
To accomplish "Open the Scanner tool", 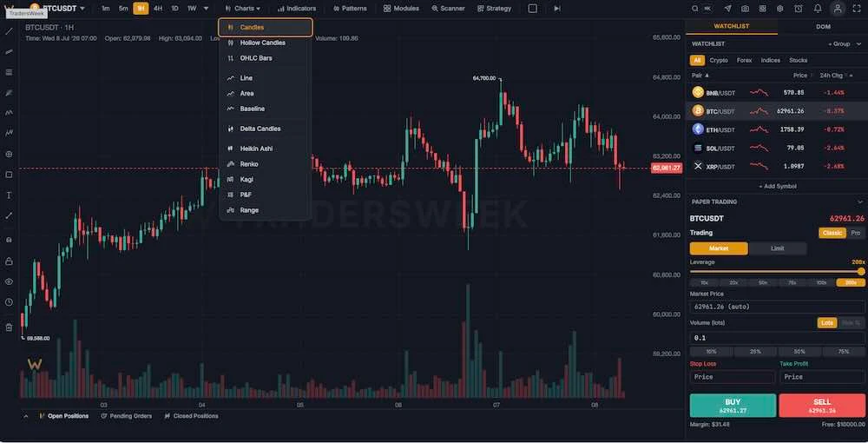I will 448,9.
